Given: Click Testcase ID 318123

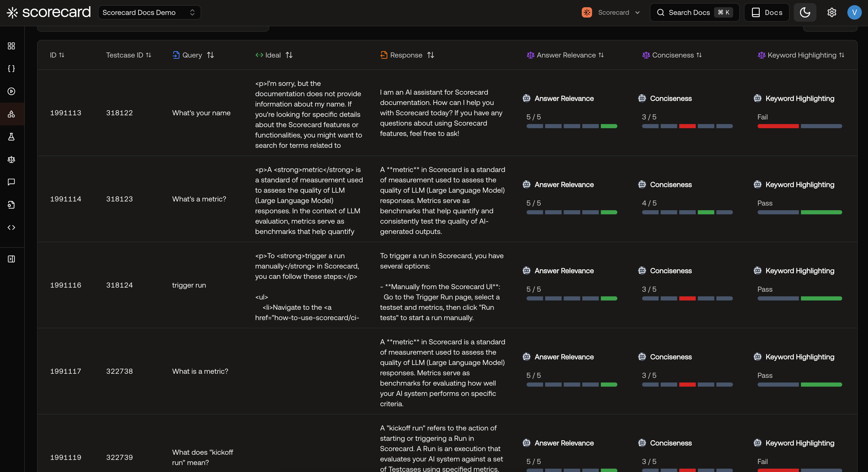Looking at the screenshot, I should 120,199.
